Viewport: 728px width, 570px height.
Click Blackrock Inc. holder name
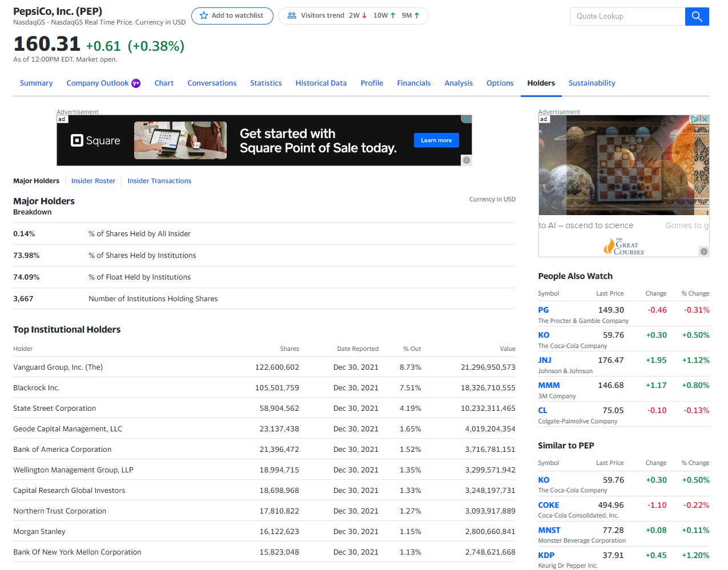[x=36, y=388]
